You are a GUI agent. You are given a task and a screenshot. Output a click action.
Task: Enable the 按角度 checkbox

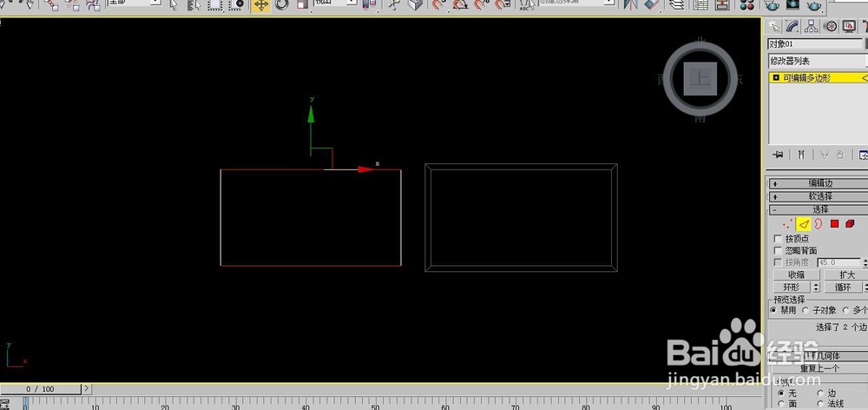pos(778,262)
